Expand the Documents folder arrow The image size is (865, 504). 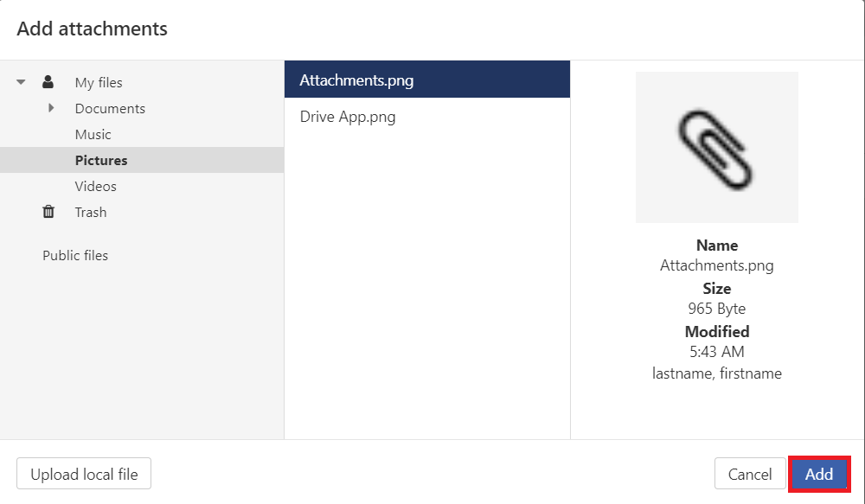(51, 108)
